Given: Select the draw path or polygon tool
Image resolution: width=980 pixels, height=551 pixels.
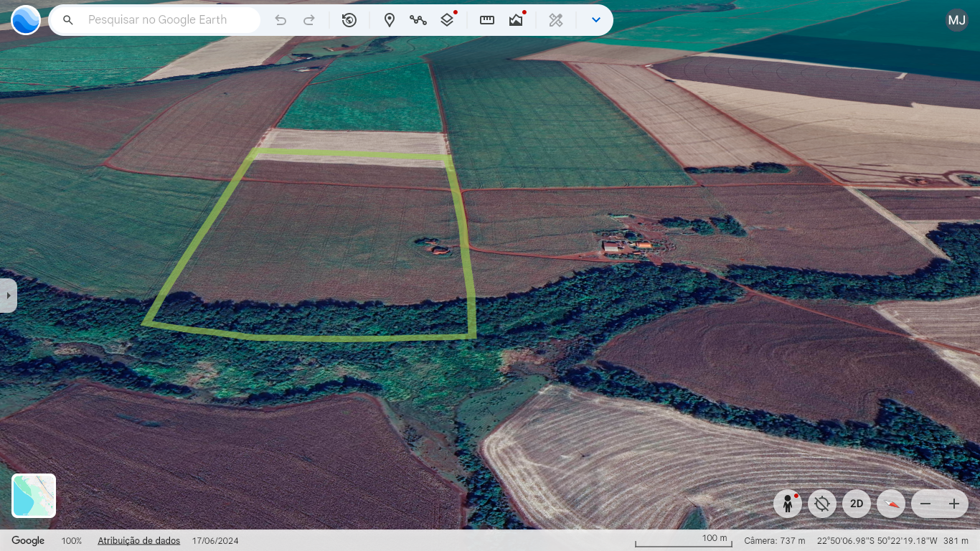Looking at the screenshot, I should (418, 20).
